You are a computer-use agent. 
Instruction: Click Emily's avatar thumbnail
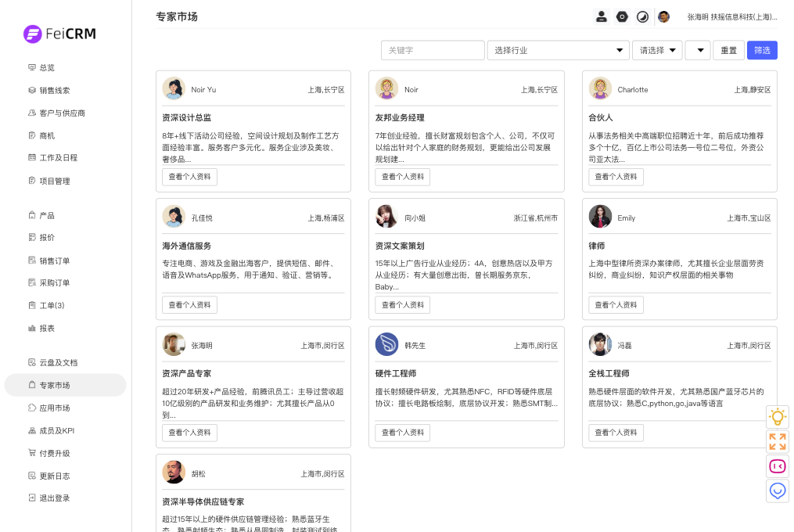click(x=600, y=217)
